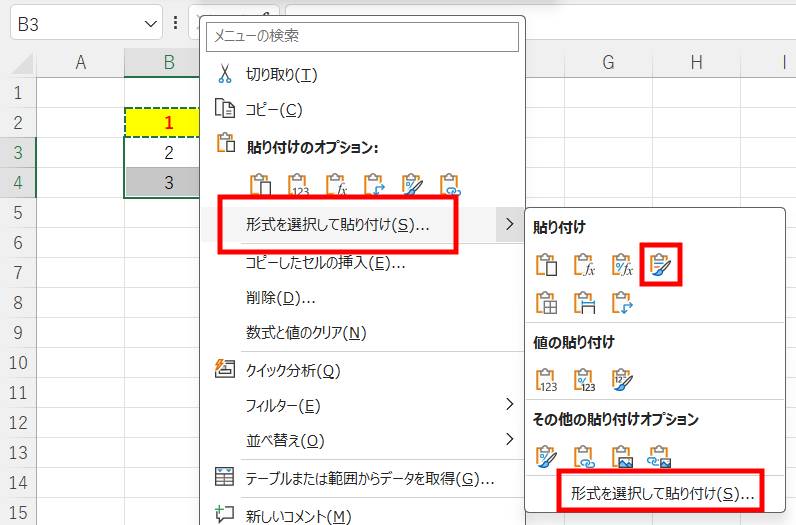The height and width of the screenshot is (525, 796).
Task: Click the Paste icon under 貼り付けのオプション
Action: tap(260, 184)
